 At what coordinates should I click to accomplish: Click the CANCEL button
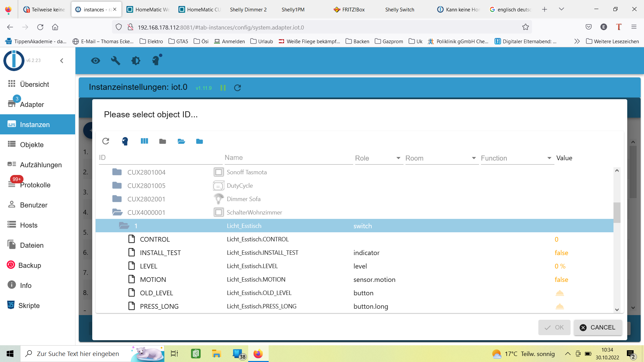tap(598, 327)
